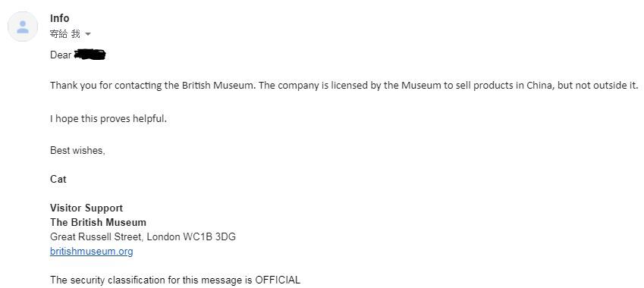
Task: Click the security classification OFFICIAL line
Action: coord(175,280)
